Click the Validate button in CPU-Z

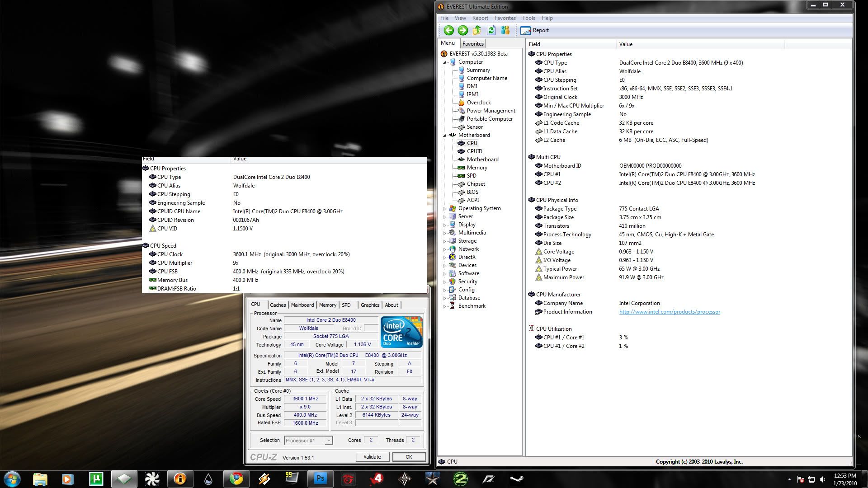[372, 457]
